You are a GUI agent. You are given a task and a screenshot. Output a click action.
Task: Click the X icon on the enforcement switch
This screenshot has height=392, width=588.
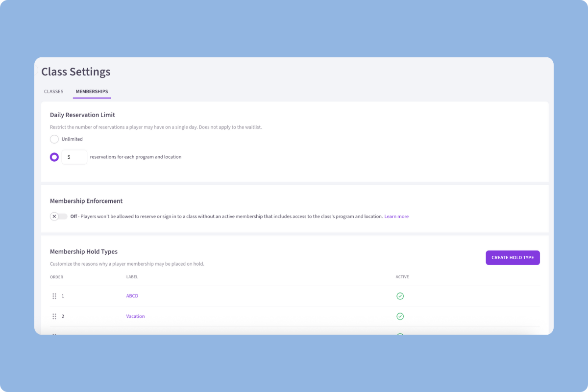(x=54, y=216)
